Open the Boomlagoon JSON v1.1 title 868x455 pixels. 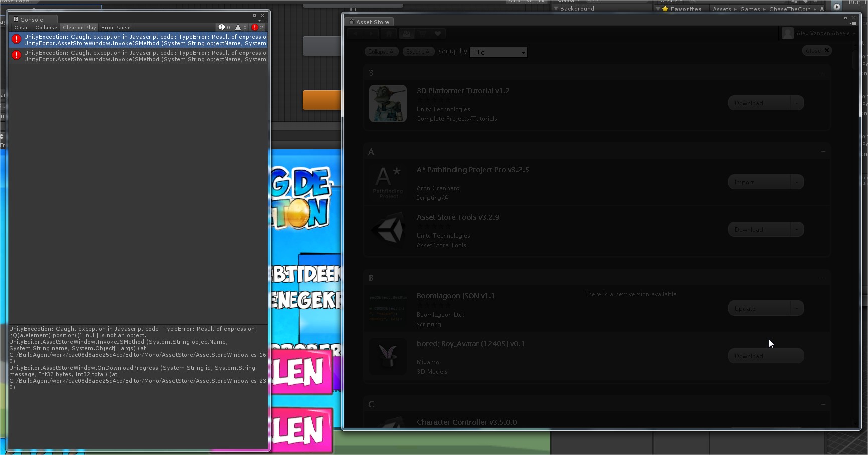click(x=455, y=296)
